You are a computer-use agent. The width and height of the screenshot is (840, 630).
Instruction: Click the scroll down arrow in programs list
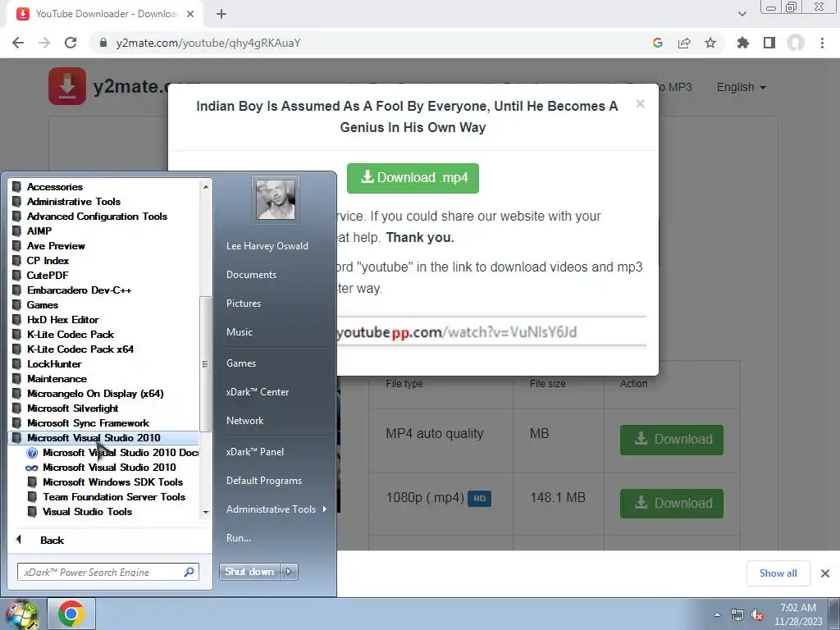pyautogui.click(x=206, y=513)
